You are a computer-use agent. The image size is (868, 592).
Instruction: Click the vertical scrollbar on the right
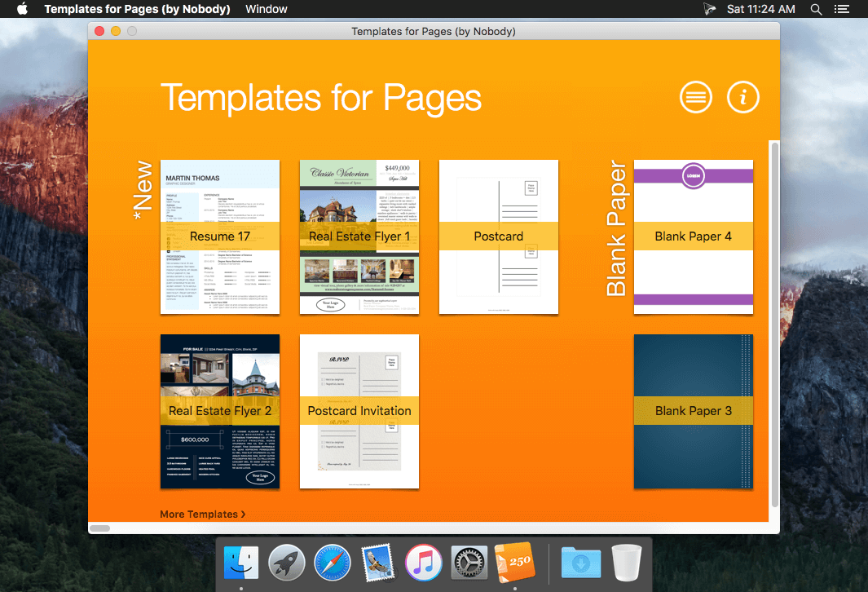775,325
